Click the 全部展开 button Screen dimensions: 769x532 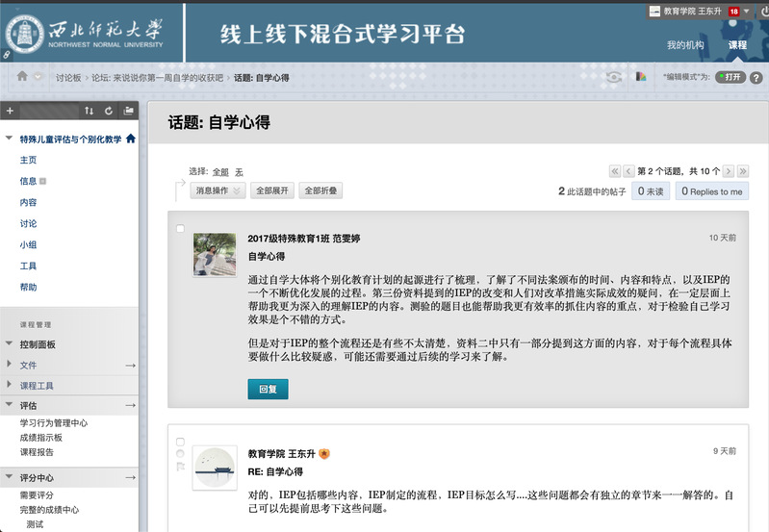tap(270, 191)
